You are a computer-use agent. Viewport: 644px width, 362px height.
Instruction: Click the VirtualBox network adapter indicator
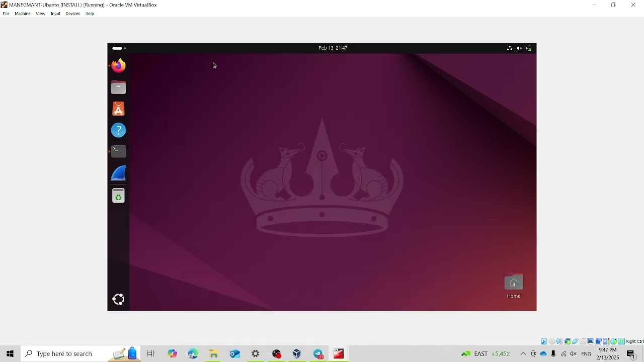pos(568,341)
